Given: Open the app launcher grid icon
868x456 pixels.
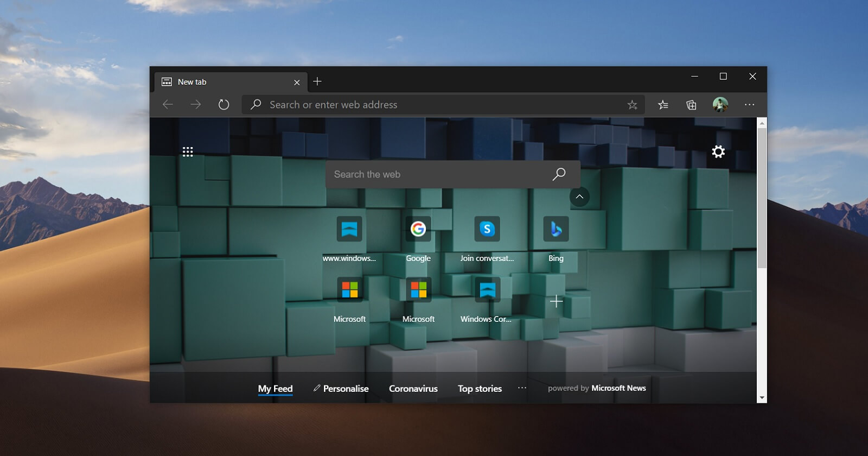Looking at the screenshot, I should click(x=188, y=151).
